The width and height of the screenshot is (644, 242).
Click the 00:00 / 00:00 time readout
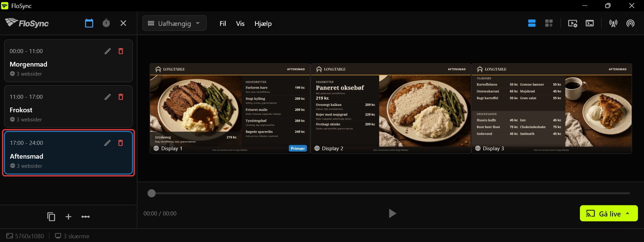click(x=160, y=213)
